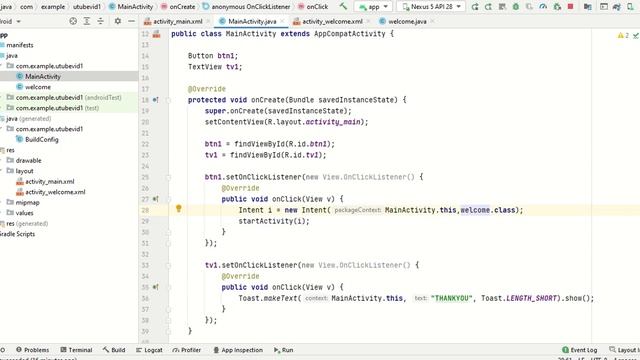Select the MainActivity.java editor tab
The image size is (640, 360).
click(x=252, y=21)
